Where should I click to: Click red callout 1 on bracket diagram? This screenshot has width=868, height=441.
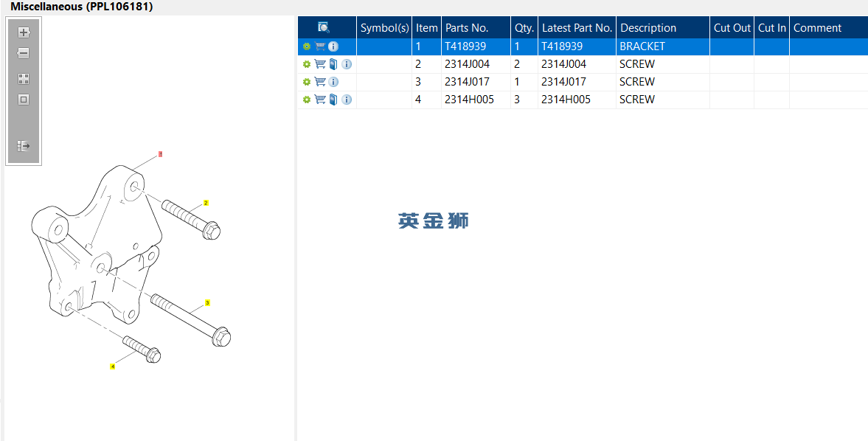160,155
